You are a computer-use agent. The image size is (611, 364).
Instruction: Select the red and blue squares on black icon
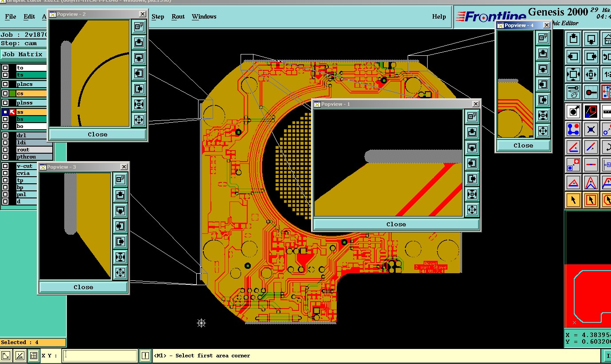592,111
